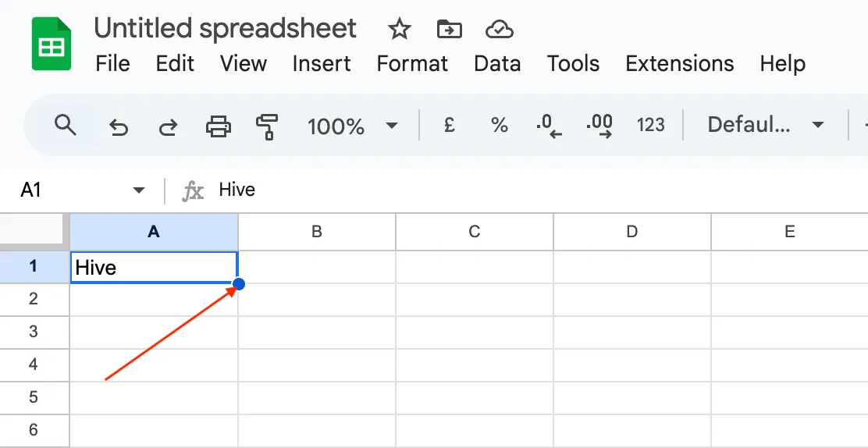The image size is (868, 448).
Task: Expand the A1 name box dropdown
Action: point(138,190)
